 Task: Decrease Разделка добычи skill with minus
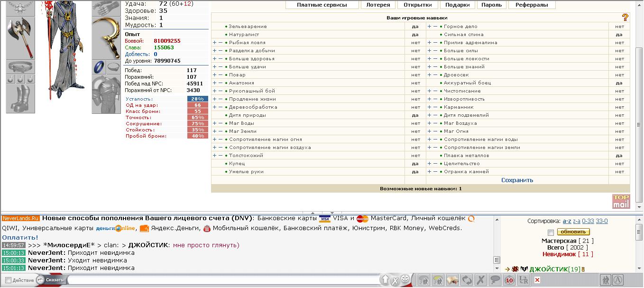pos(220,51)
